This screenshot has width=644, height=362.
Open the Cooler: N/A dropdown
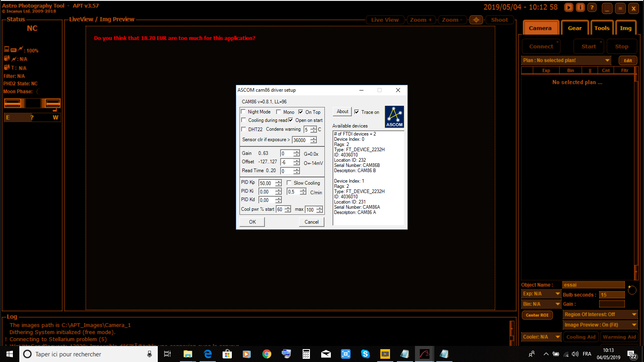[x=541, y=337]
